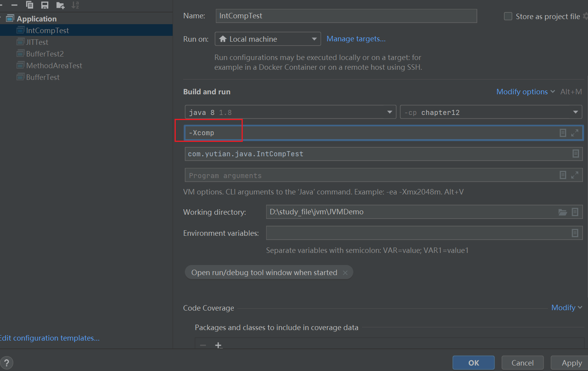588x371 pixels.
Task: Click the Manage targets link
Action: tap(356, 39)
